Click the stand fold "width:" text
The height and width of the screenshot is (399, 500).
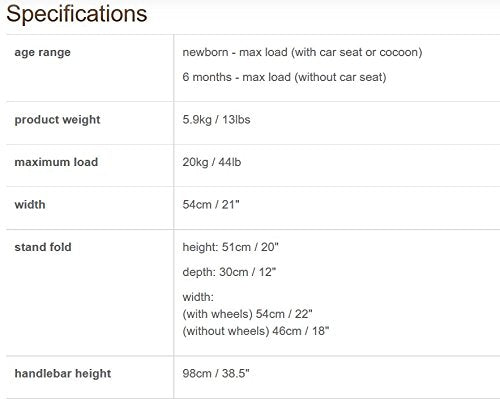click(198, 297)
